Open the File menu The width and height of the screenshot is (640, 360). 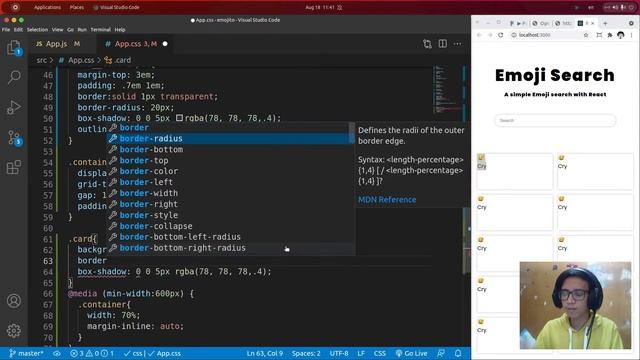point(6,30)
